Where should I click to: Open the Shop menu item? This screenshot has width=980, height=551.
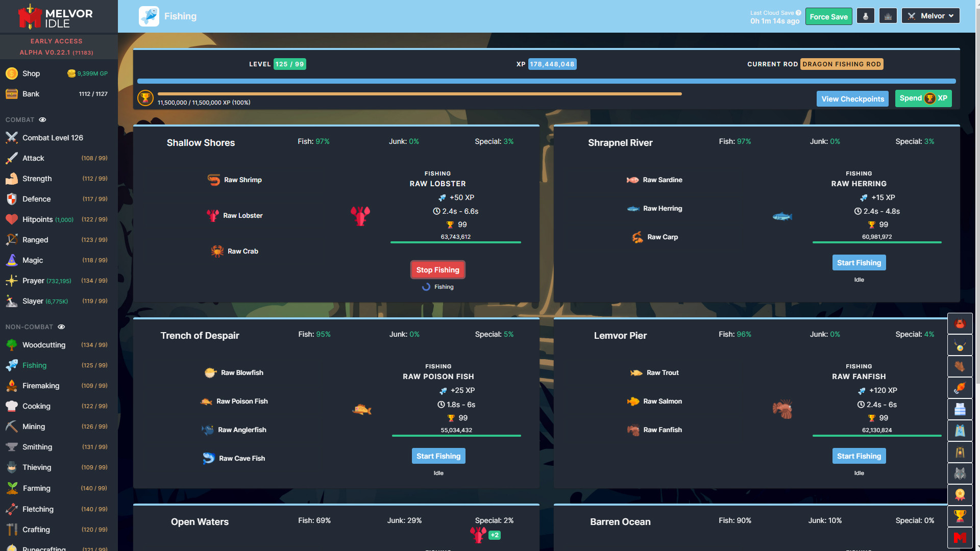31,72
